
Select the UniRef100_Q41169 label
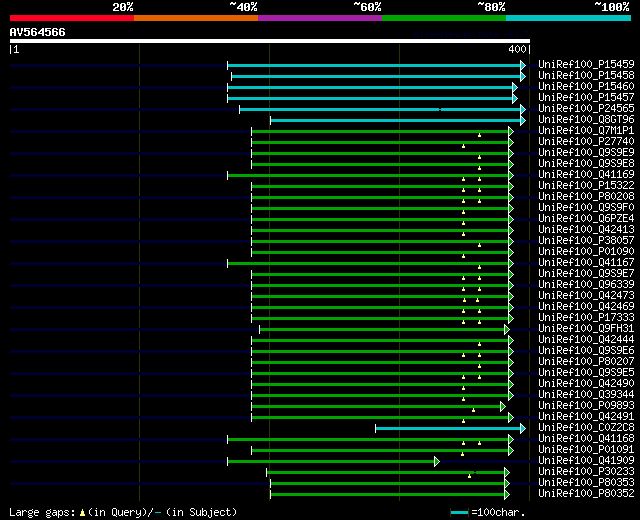586,174
